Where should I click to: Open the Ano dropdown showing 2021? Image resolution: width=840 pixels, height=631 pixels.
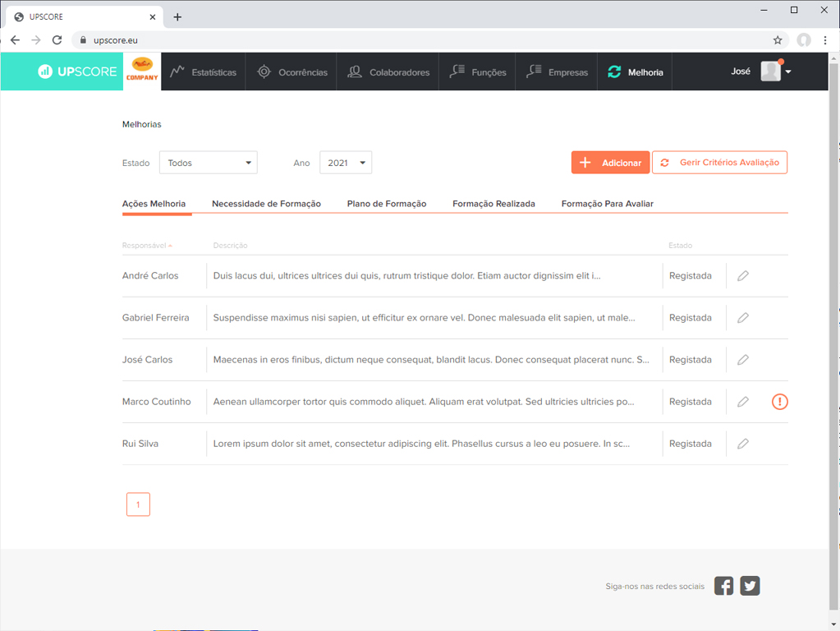point(346,163)
